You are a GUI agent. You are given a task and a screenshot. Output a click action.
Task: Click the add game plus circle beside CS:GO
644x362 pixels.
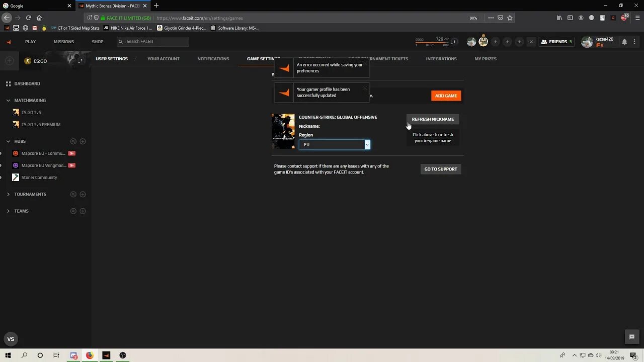click(9, 61)
